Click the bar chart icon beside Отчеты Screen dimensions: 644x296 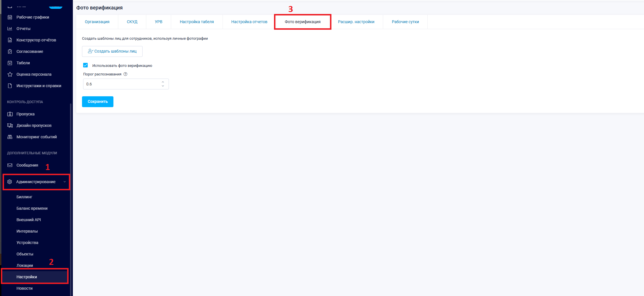[x=10, y=29]
